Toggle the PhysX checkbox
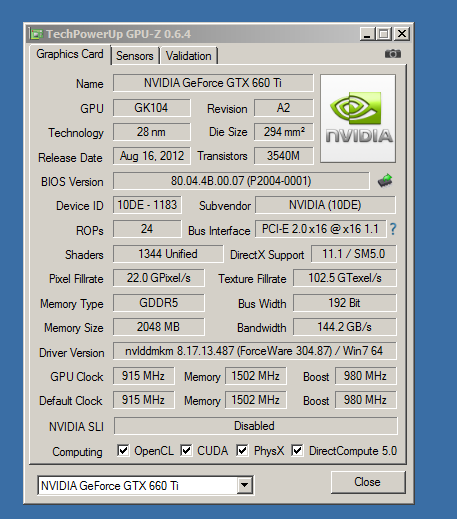Image resolution: width=457 pixels, height=519 pixels. (x=242, y=451)
